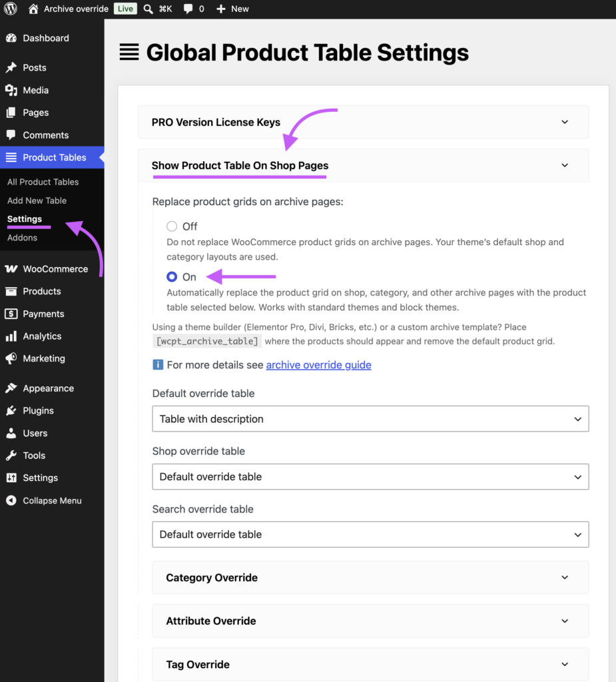
Task: Click the blue info icon before For more details
Action: [158, 364]
